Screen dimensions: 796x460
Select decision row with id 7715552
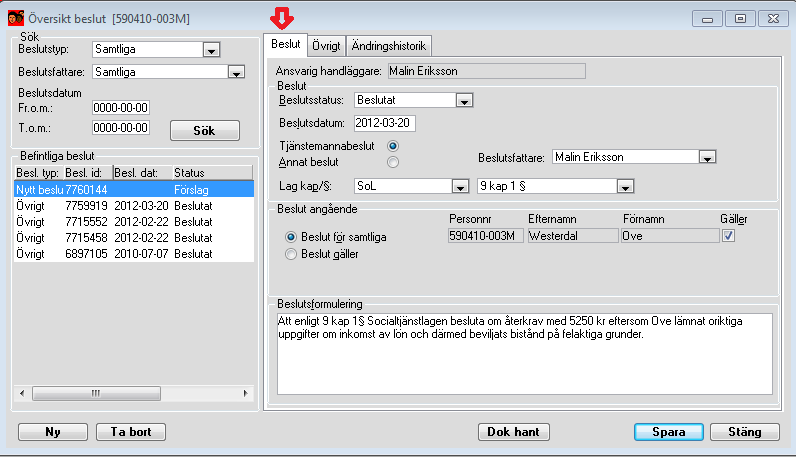pyautogui.click(x=134, y=222)
